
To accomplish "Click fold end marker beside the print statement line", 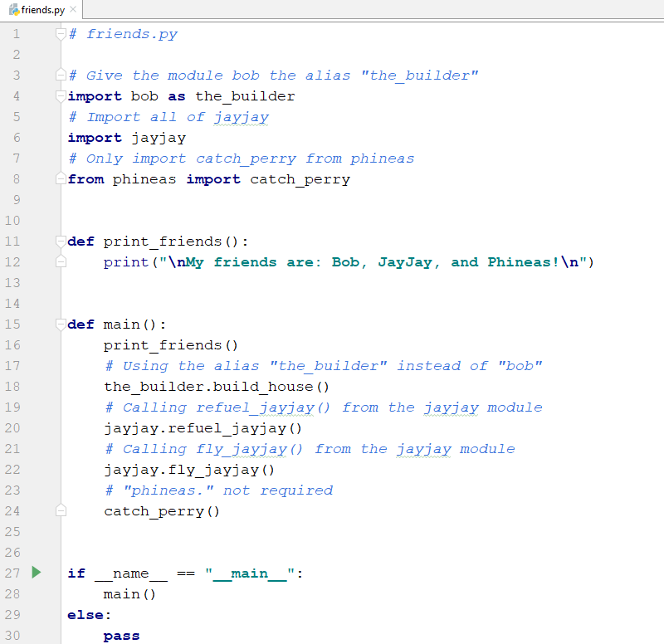I will point(60,262).
